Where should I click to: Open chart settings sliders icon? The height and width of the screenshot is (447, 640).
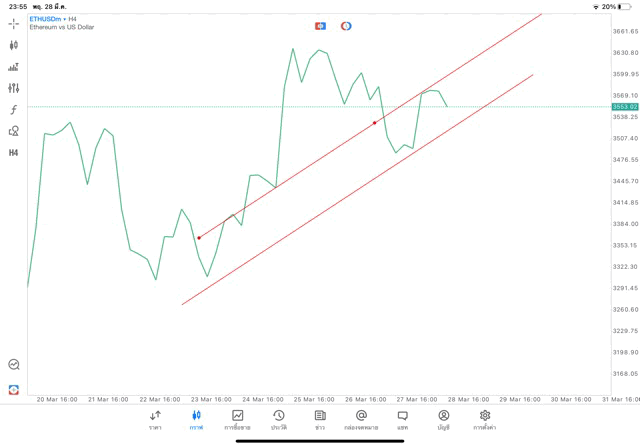tap(14, 88)
